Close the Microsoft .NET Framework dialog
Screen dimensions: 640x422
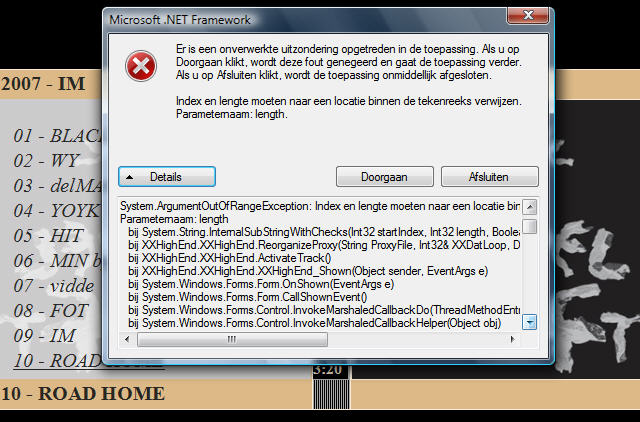(x=528, y=16)
